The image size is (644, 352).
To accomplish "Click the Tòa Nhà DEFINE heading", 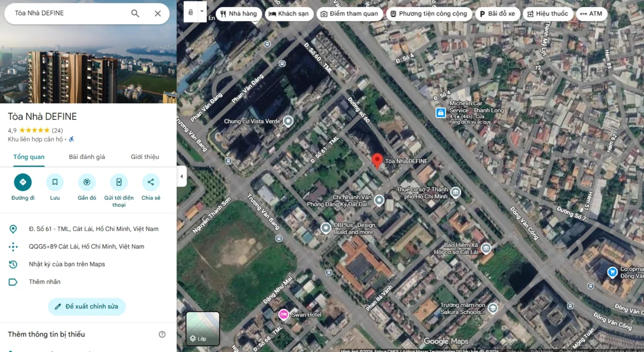I will 42,117.
